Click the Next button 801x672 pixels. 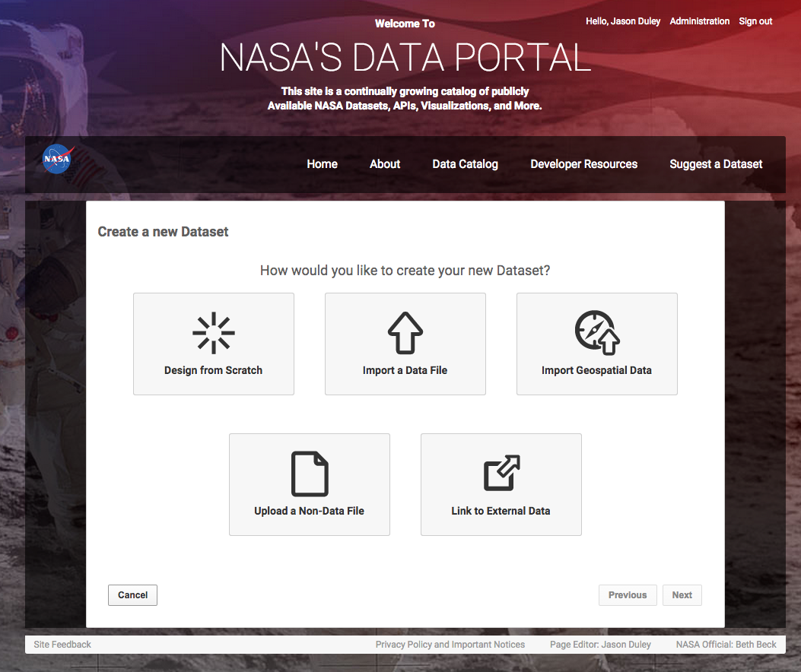[x=682, y=595]
